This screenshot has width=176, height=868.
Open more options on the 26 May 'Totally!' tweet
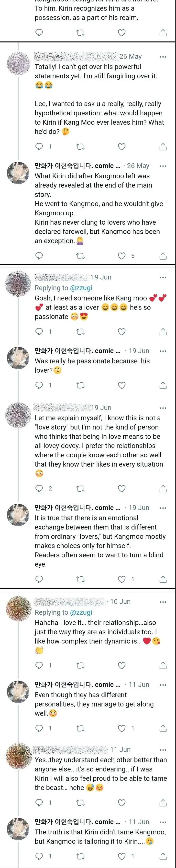pyautogui.click(x=163, y=57)
